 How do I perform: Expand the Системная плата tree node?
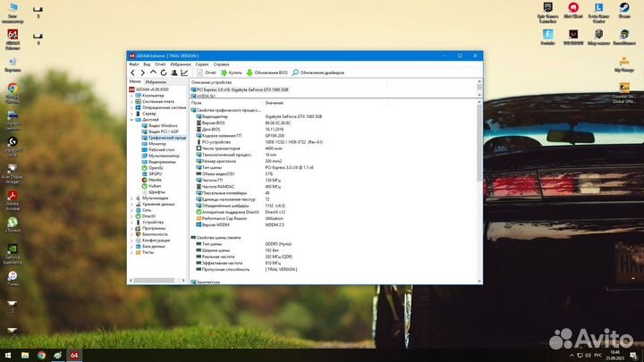pos(131,101)
